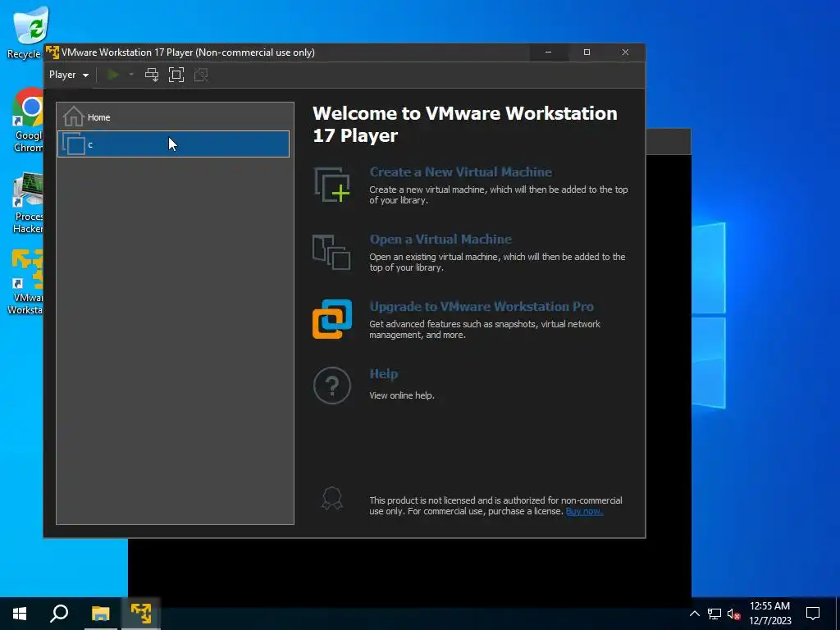The image size is (840, 630).
Task: Select the virtual machine named c
Action: [174, 144]
